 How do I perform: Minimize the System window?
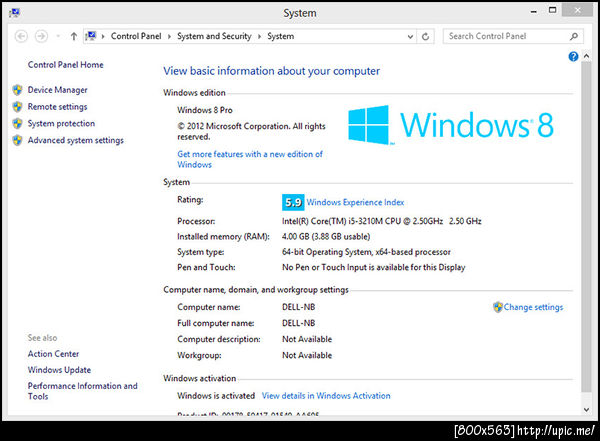coord(534,11)
